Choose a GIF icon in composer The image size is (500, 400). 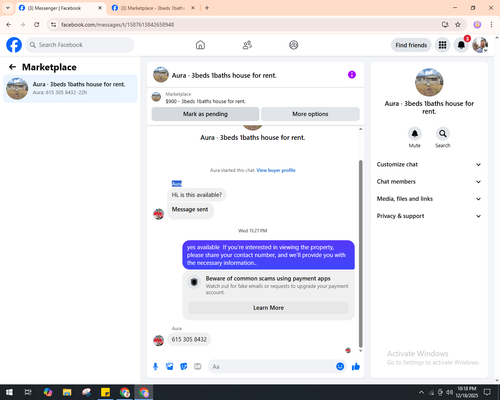198,367
